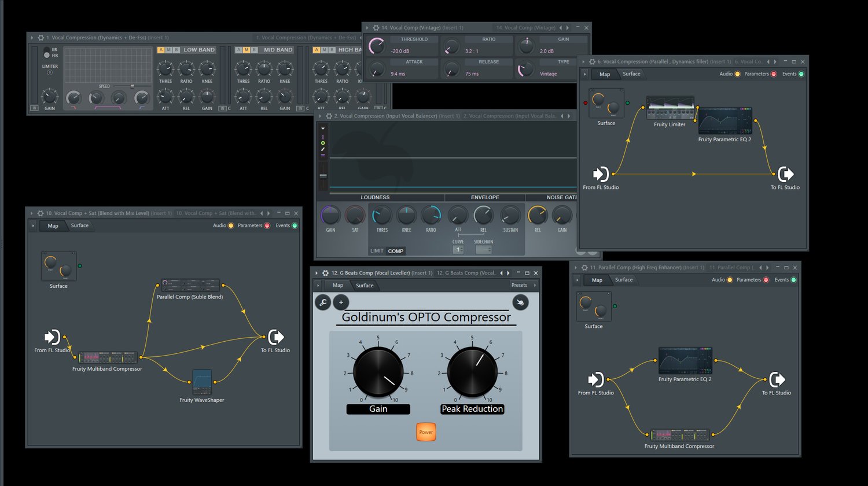Click the From FL Studio input node in Vocal Comp + Sat
Screen dimensions: 868x486
click(x=52, y=337)
